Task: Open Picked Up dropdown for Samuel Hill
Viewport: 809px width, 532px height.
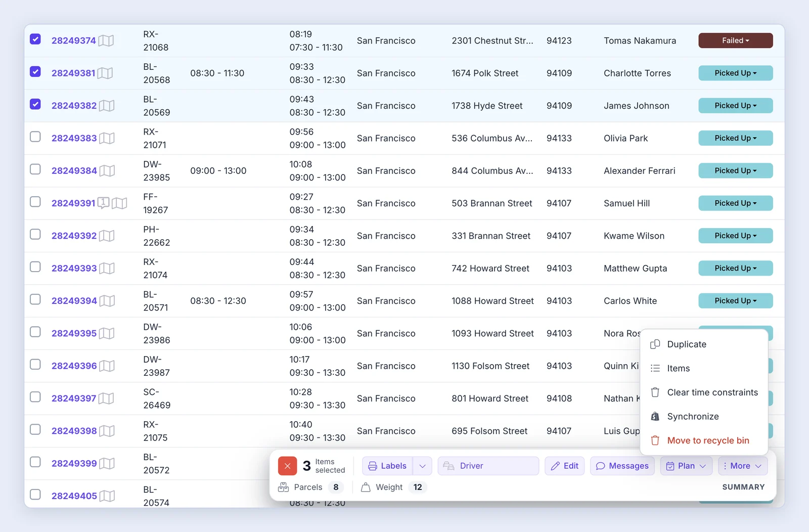Action: (x=736, y=203)
